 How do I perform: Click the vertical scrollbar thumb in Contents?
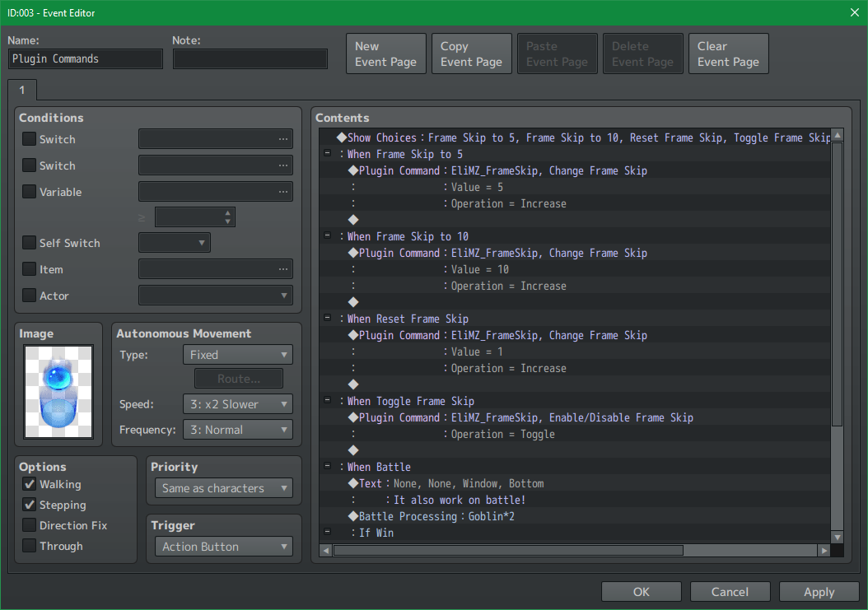click(x=837, y=284)
